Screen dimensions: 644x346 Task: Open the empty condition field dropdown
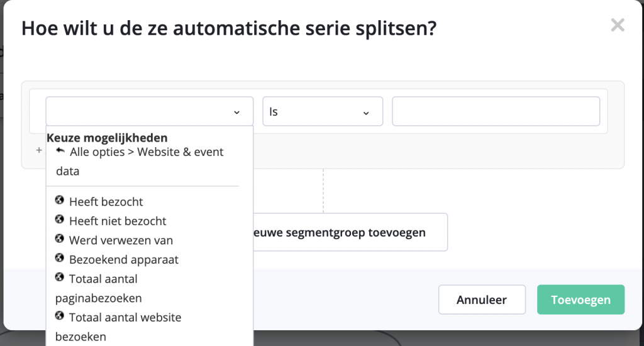pos(150,111)
